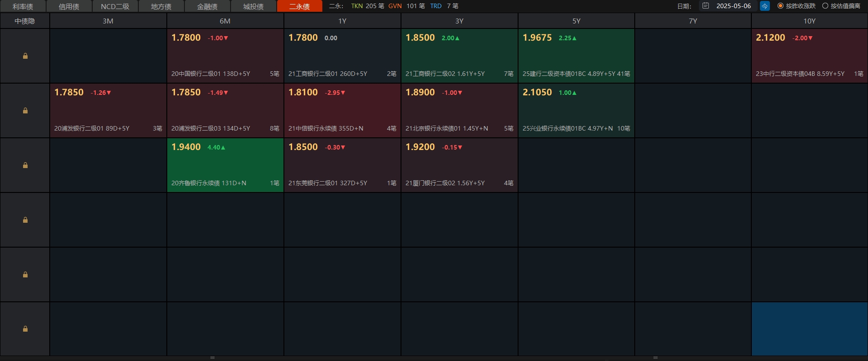Open the 21北京银行永续债01 1.45Y+N cell

click(x=459, y=111)
